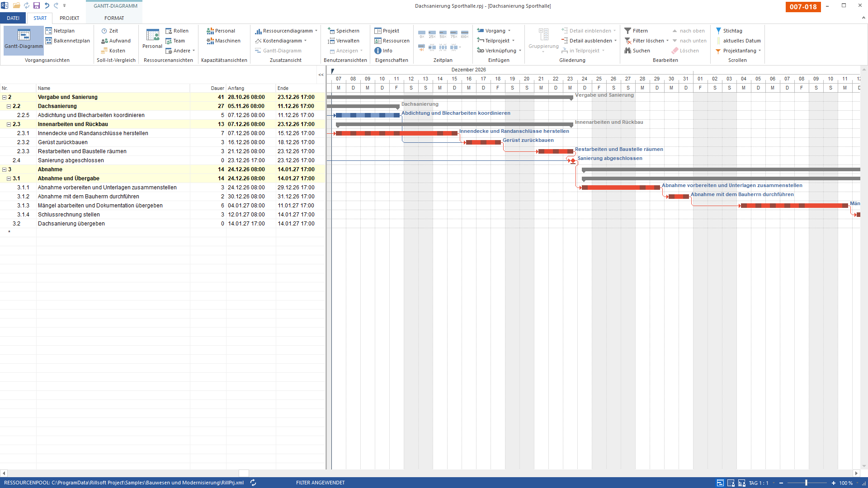Collapse the 3 Abnahme group
The width and height of the screenshot is (868, 488).
5,169
